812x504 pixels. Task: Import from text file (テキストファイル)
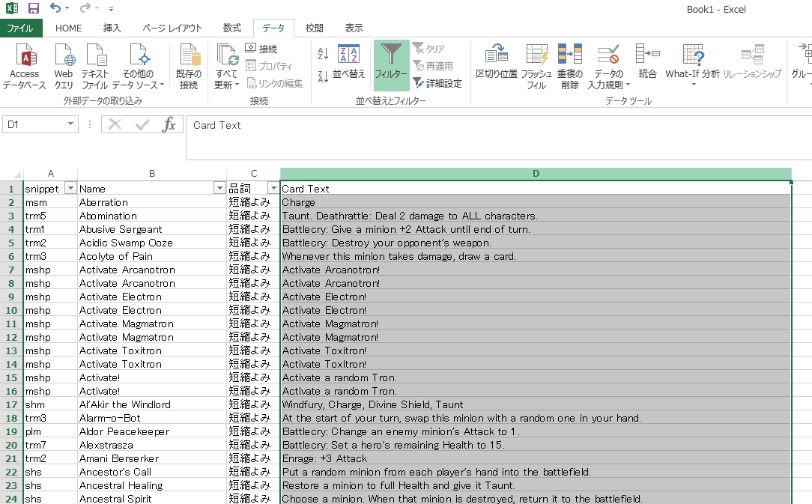[x=95, y=67]
